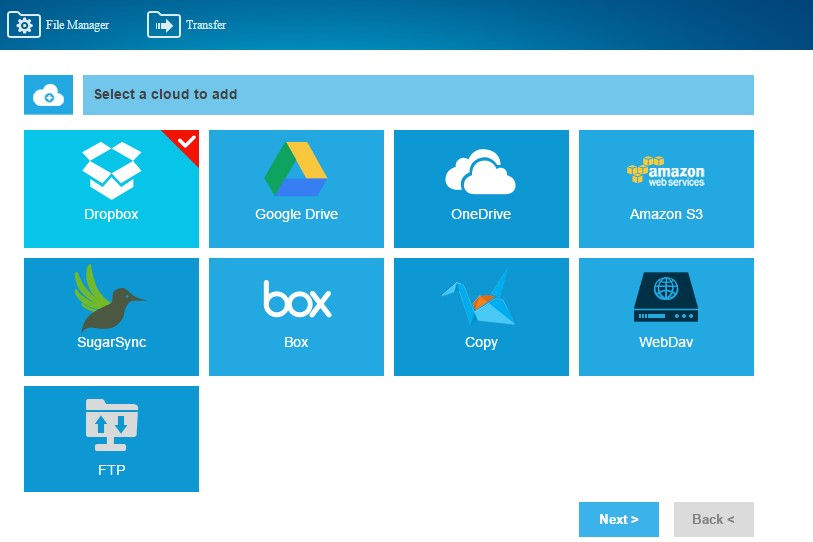
Task: Click the WebDav label text
Action: tap(666, 342)
